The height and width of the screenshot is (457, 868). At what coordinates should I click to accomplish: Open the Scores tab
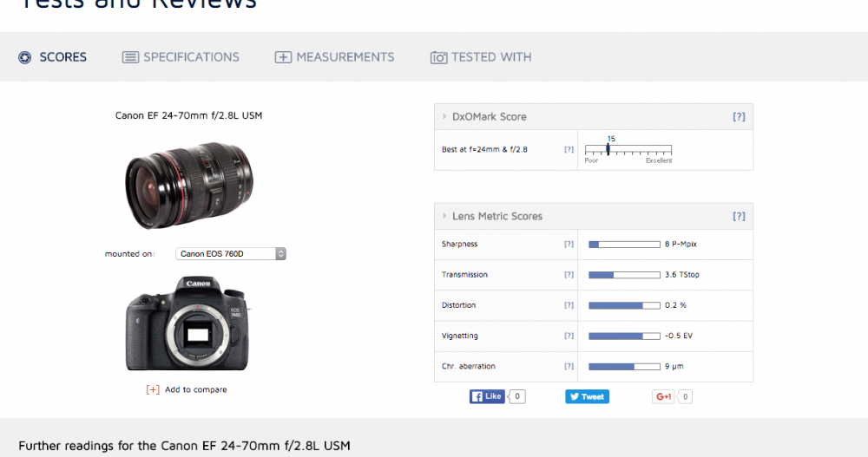[53, 57]
